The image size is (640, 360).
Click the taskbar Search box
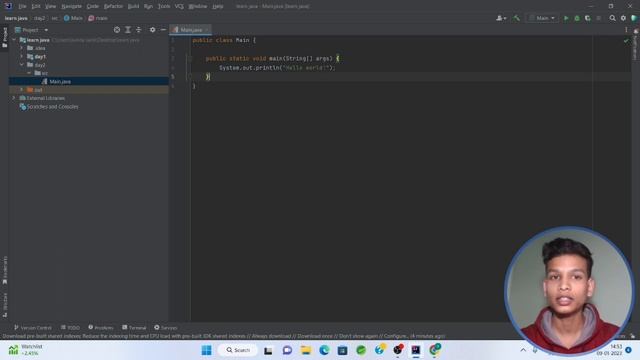click(x=238, y=350)
